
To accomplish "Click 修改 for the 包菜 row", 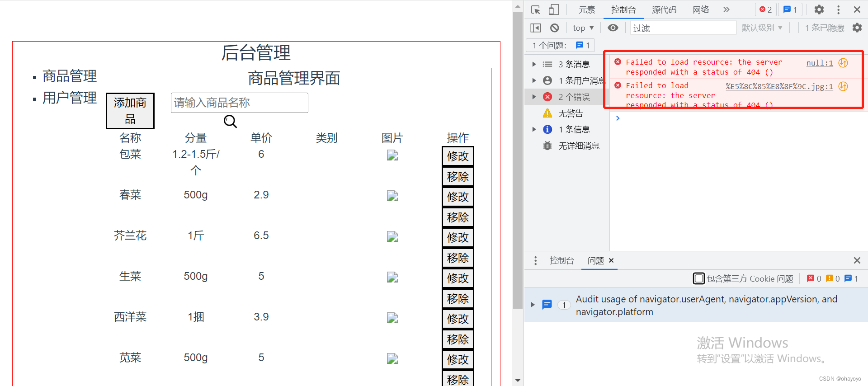I will 458,156.
